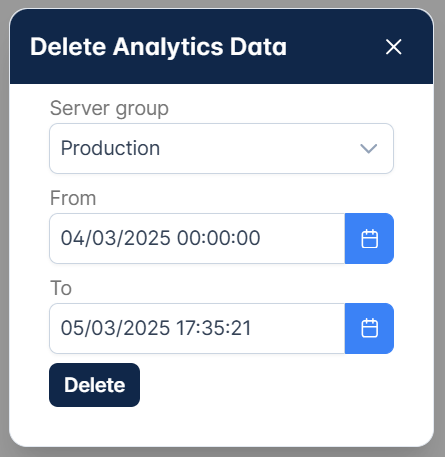Close the Delete Analytics Data dialog
The image size is (445, 457).
point(393,47)
